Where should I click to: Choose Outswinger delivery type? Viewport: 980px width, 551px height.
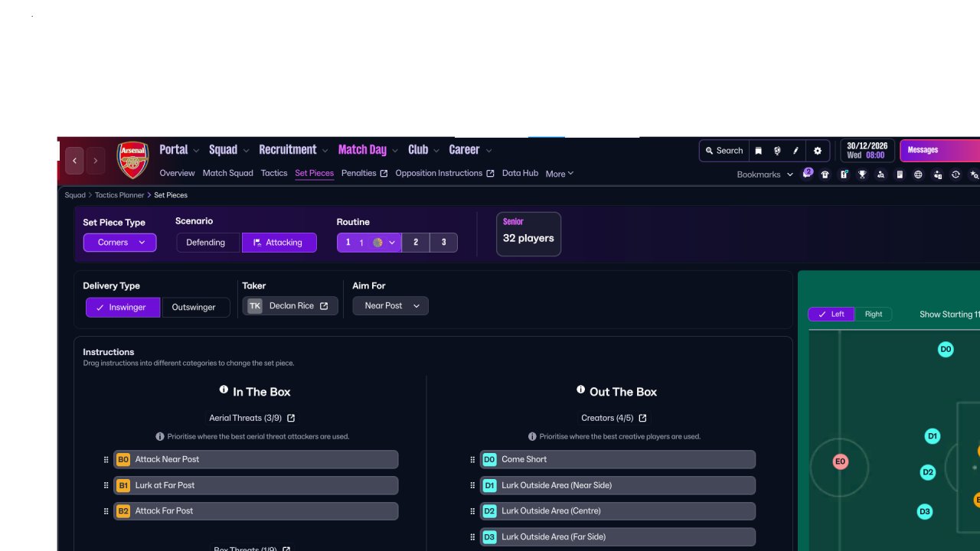click(x=194, y=307)
